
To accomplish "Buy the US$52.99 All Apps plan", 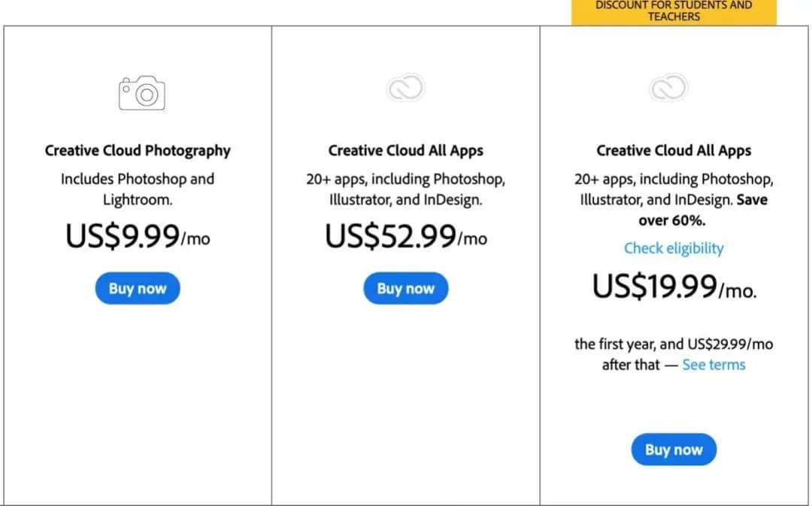I will pyautogui.click(x=405, y=289).
